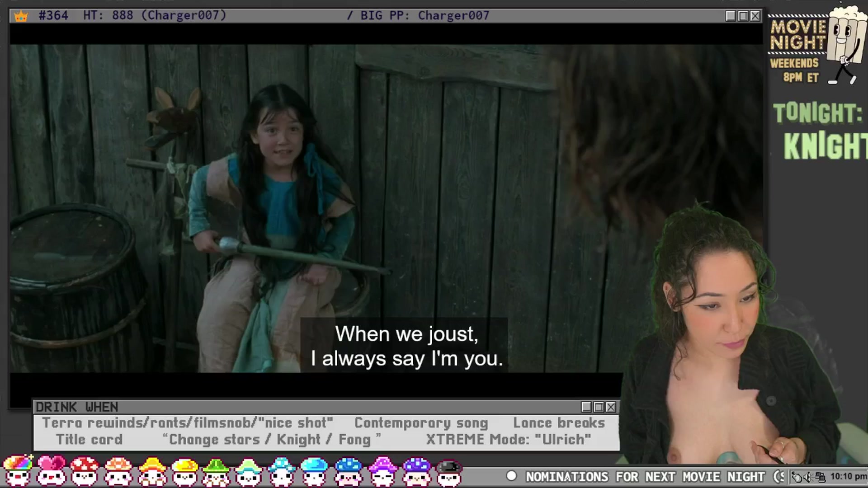Viewport: 868px width, 488px height.
Task: Minimize the DRINK WHEN window
Action: click(x=586, y=407)
